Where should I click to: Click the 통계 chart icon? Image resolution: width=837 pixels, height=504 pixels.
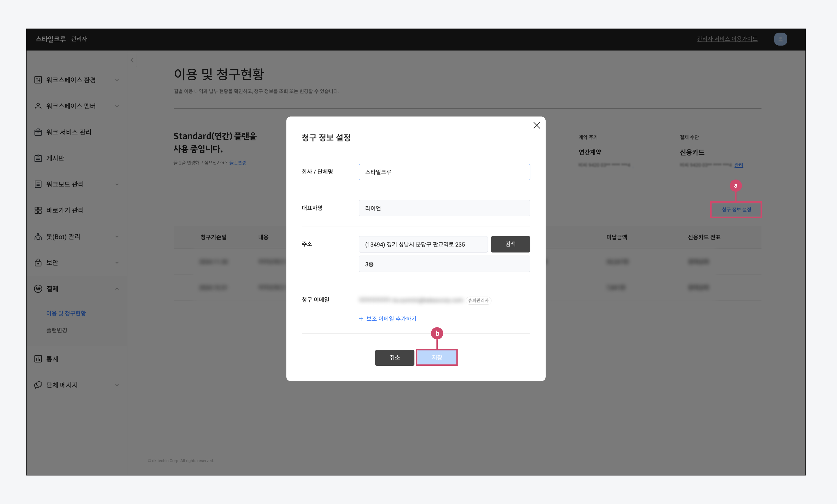click(x=38, y=359)
